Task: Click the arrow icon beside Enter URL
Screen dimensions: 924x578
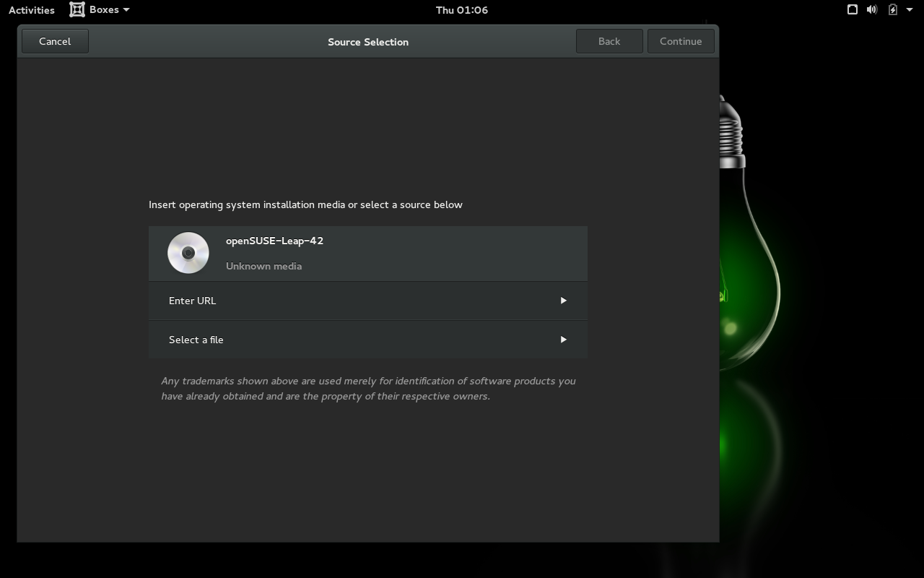Action: [x=563, y=301]
